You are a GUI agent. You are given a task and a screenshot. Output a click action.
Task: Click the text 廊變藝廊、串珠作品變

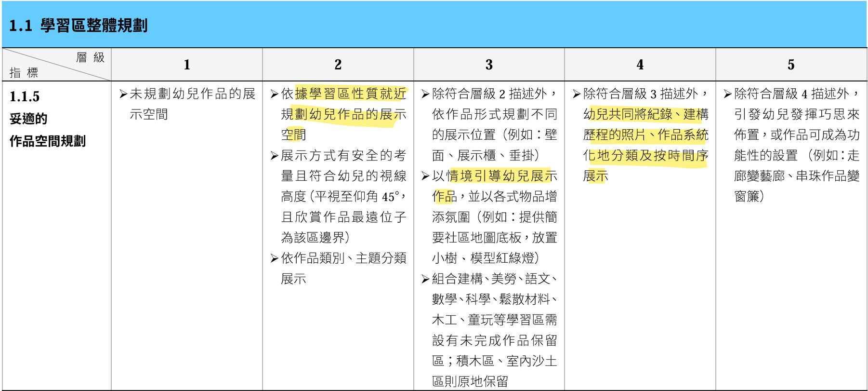(x=797, y=176)
